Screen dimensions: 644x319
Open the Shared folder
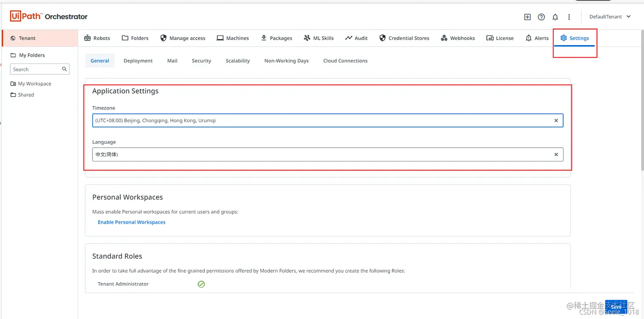22,95
